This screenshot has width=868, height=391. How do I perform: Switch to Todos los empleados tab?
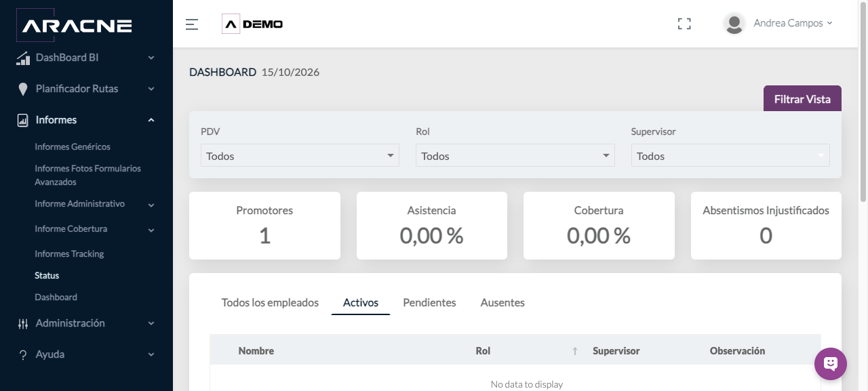tap(270, 302)
